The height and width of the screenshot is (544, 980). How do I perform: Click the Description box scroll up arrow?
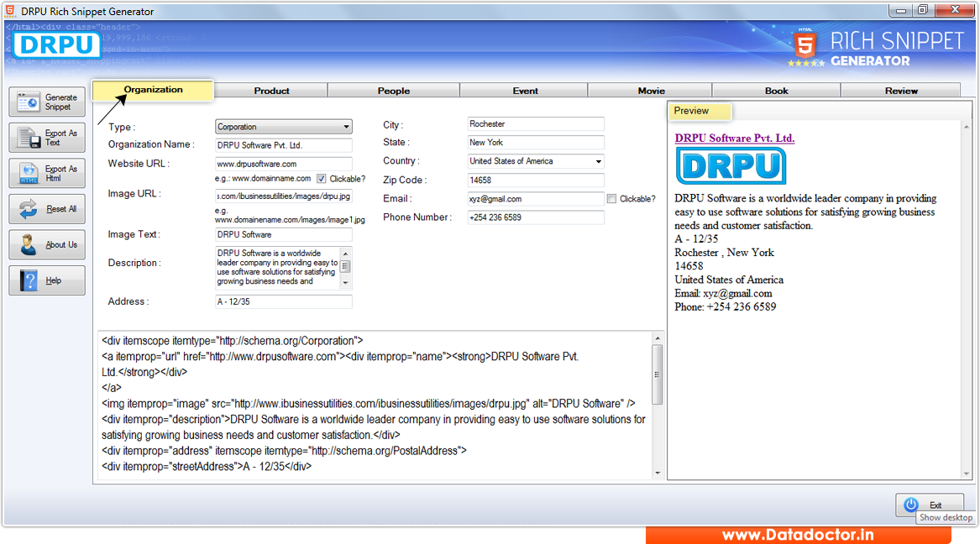[346, 254]
